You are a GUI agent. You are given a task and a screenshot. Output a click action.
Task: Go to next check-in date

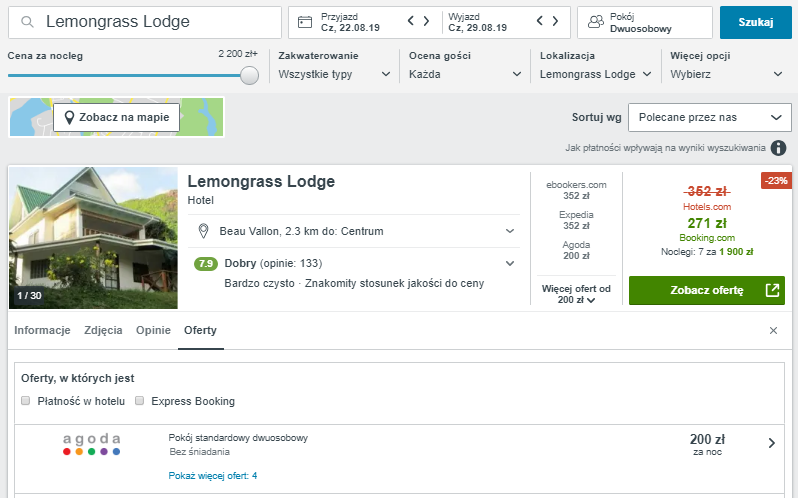pyautogui.click(x=426, y=21)
